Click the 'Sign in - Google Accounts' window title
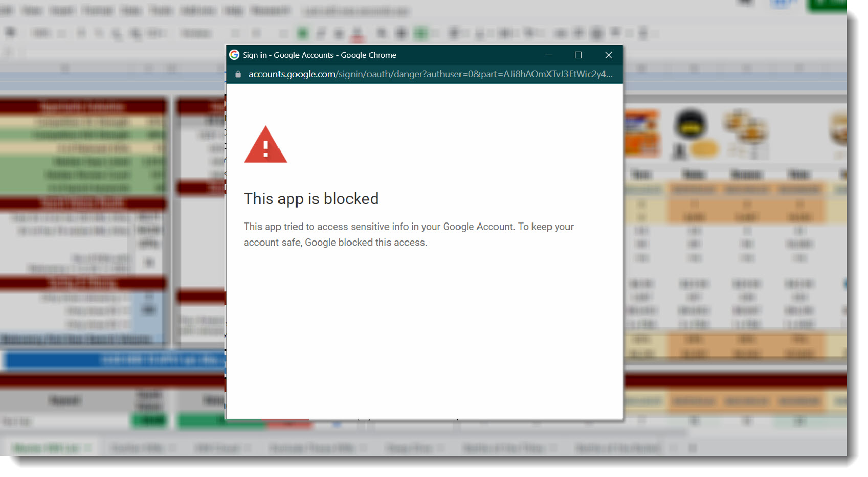868x477 pixels. tap(319, 55)
